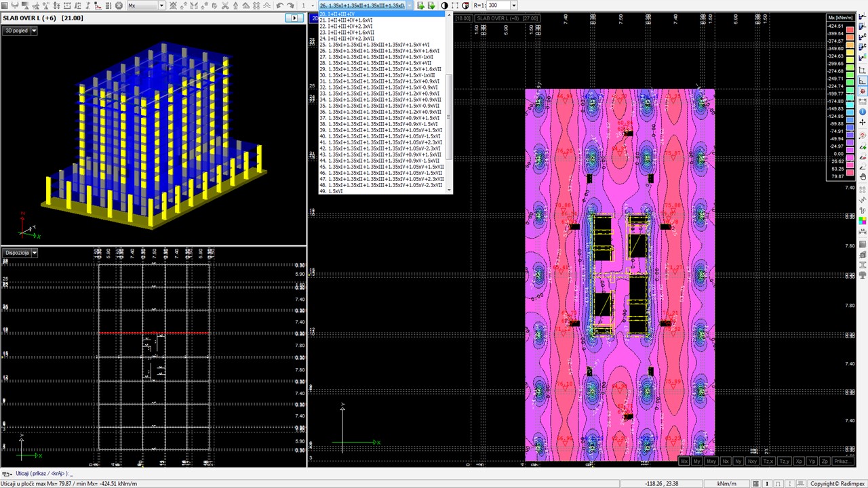The width and height of the screenshot is (868, 488).
Task: Click the half-filled contrast circle icon
Action: [444, 5]
